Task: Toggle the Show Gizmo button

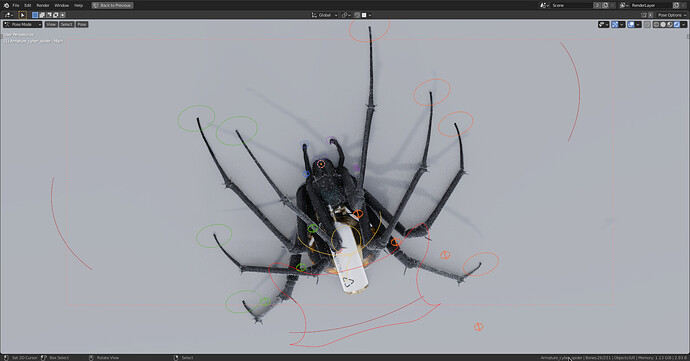Action: point(615,25)
